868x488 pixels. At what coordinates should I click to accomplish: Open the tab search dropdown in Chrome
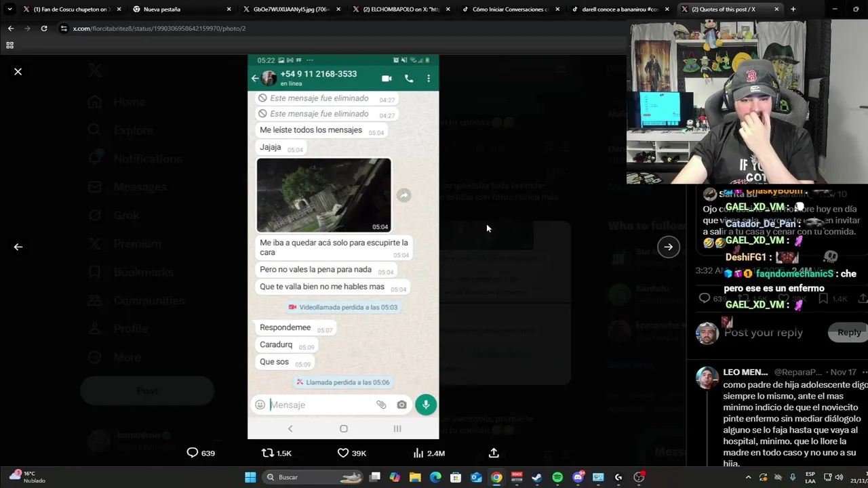pos(9,9)
